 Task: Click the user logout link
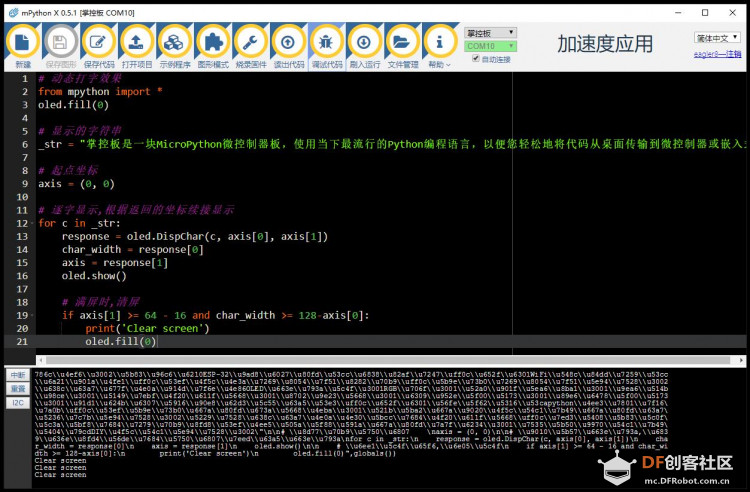point(717,54)
